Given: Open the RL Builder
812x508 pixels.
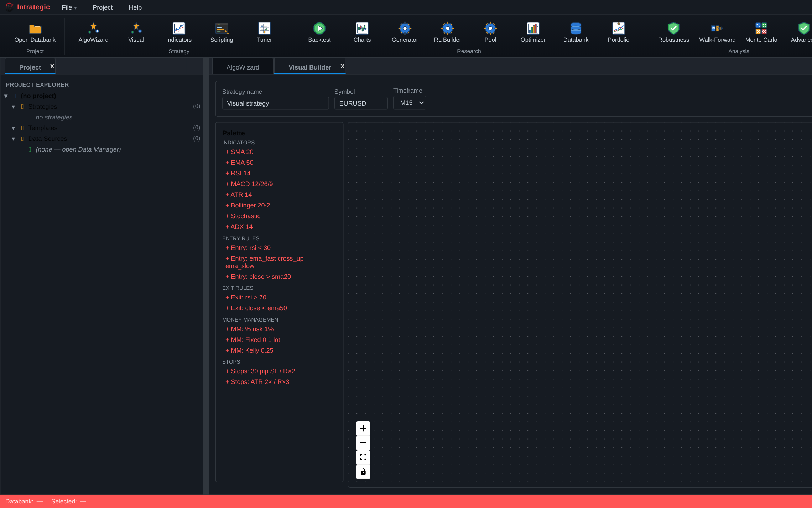Looking at the screenshot, I should click(x=448, y=33).
